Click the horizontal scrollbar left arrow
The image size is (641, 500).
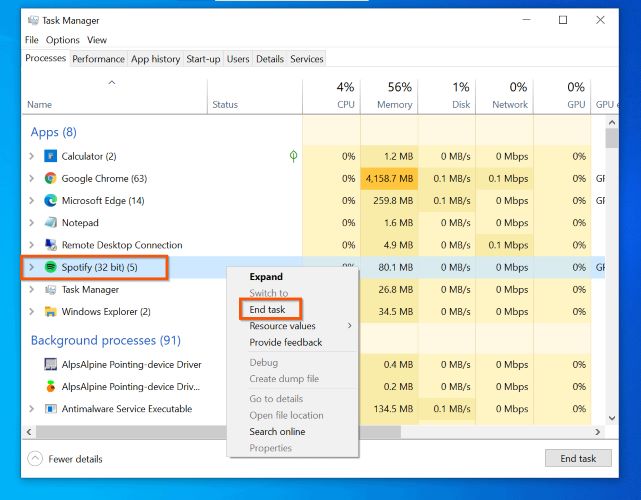tap(29, 432)
